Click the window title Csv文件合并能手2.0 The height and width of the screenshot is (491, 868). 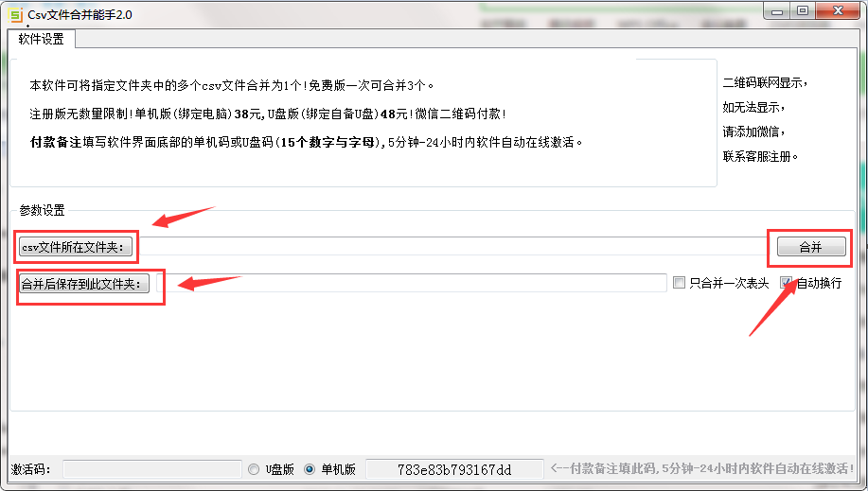(80, 15)
